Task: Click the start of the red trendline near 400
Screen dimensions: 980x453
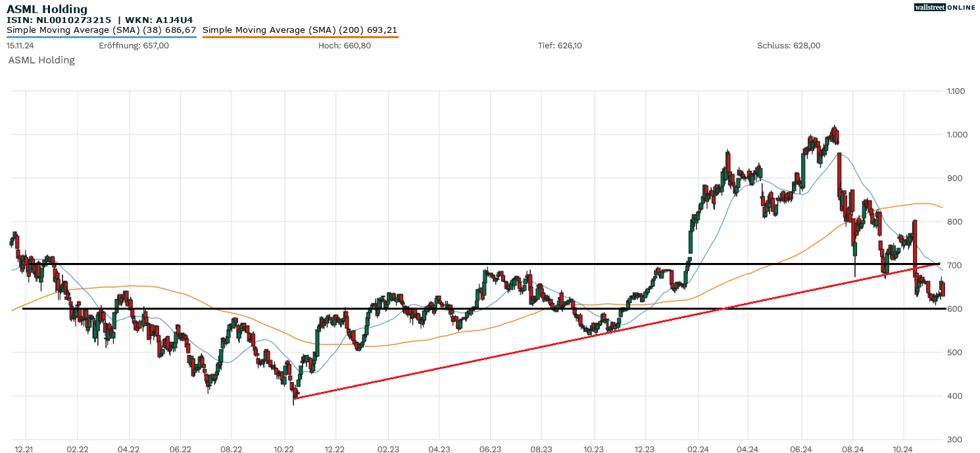Action: point(295,398)
